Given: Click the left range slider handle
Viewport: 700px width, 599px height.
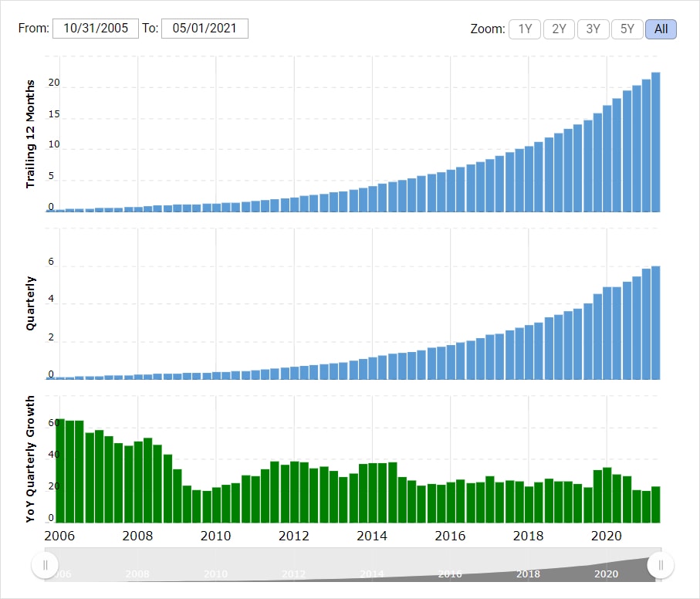Looking at the screenshot, I should 45,565.
